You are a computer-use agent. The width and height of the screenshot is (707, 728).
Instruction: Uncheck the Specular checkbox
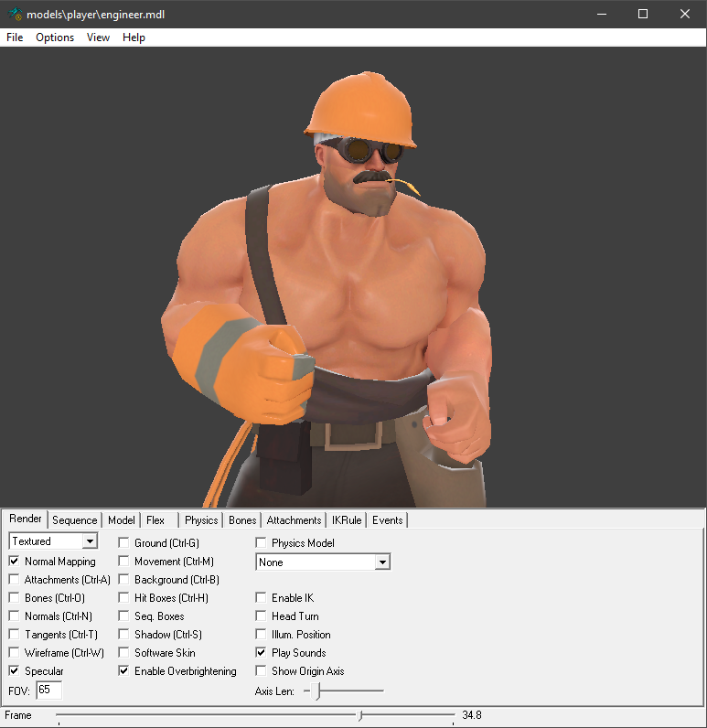15,671
